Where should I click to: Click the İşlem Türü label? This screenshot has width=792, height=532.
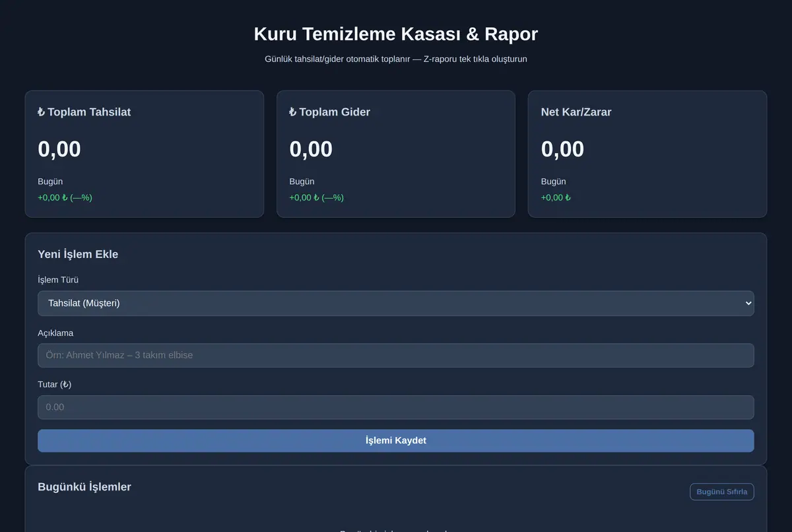pos(58,280)
